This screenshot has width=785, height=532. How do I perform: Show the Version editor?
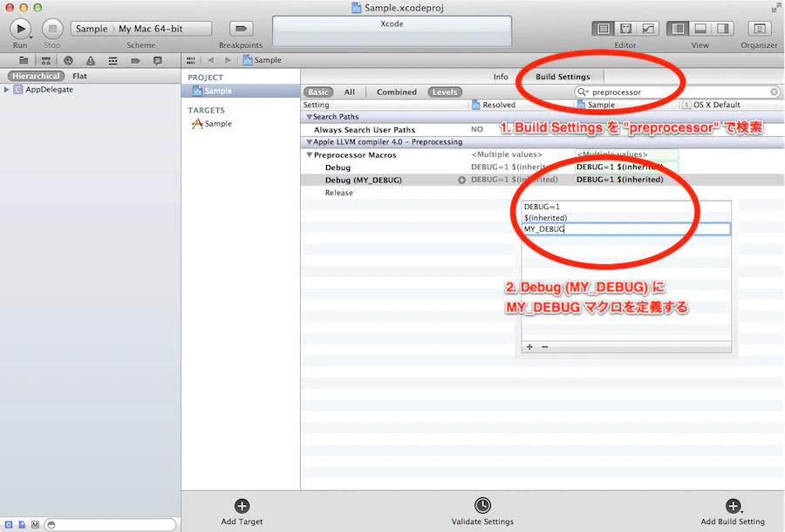648,29
